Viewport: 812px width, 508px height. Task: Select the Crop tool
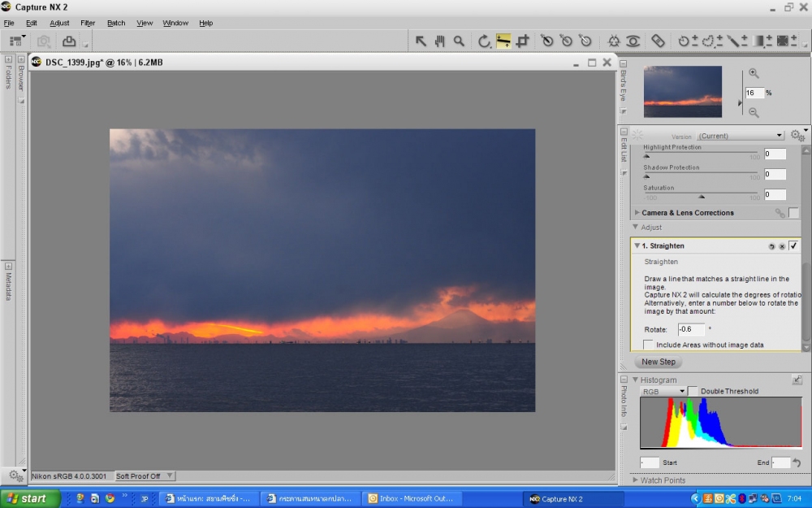[x=522, y=41]
